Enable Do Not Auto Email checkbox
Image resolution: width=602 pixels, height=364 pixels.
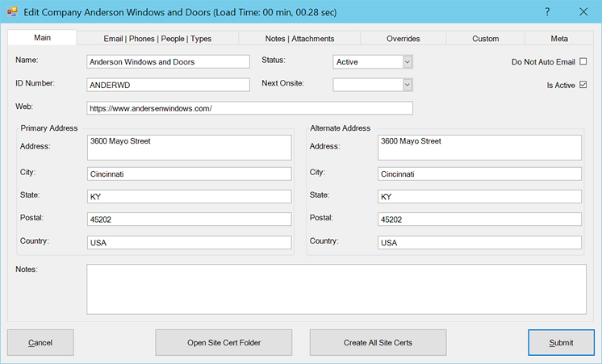pyautogui.click(x=583, y=61)
